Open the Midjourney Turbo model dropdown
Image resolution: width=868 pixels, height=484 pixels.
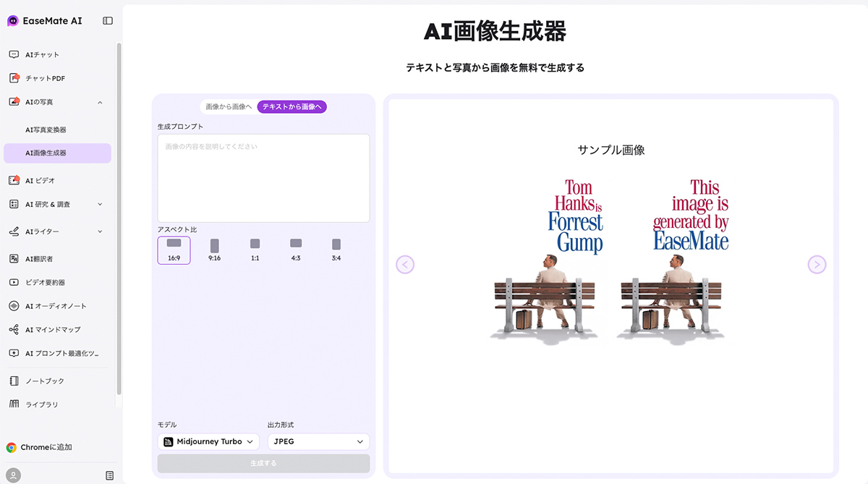coord(208,441)
